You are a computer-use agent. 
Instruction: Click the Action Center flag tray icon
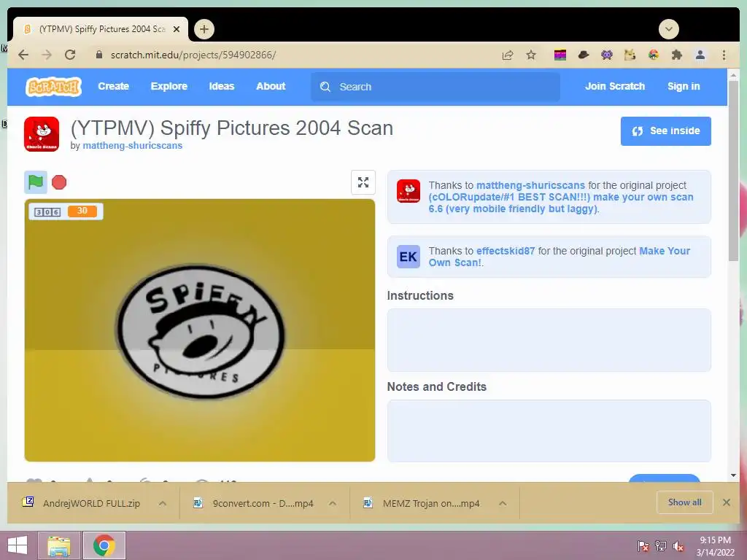[x=643, y=546]
